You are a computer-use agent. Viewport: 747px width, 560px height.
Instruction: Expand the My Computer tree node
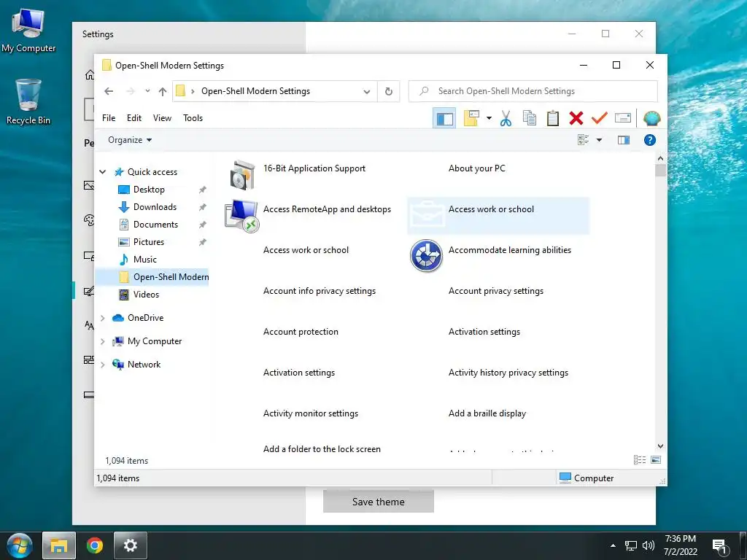coord(103,341)
